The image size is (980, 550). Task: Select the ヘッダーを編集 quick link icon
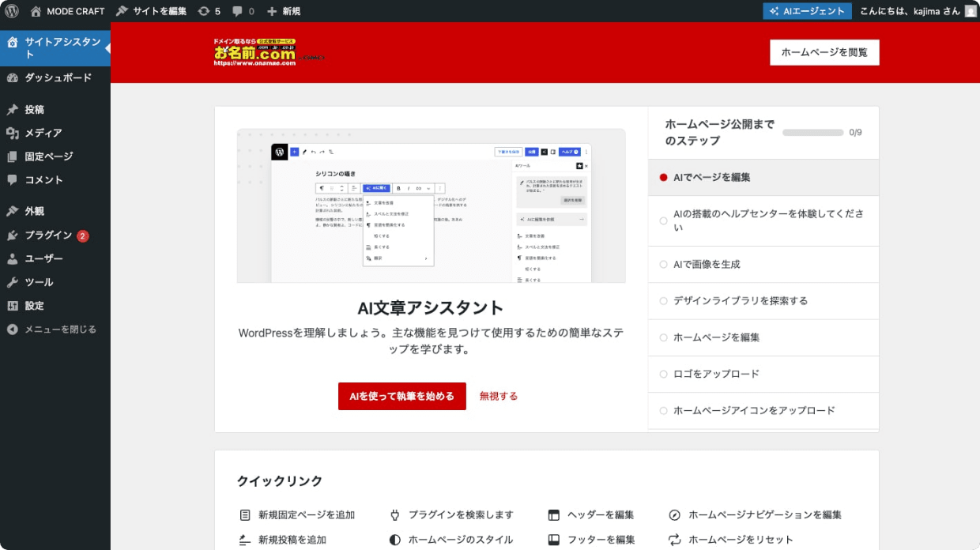552,514
